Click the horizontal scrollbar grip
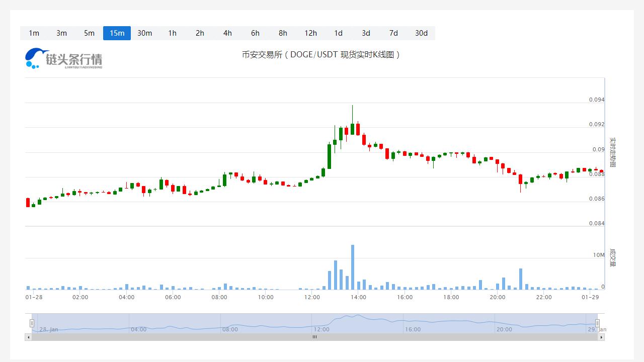This screenshot has width=644, height=362. click(314, 337)
